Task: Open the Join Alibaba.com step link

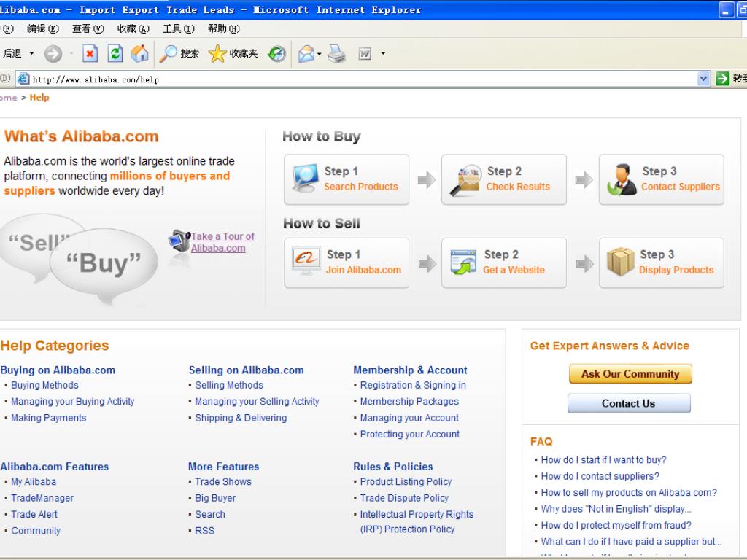Action: 363,270
